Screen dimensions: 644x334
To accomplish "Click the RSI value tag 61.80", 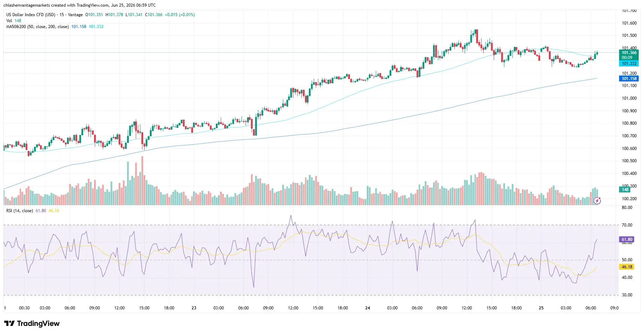I will click(627, 240).
